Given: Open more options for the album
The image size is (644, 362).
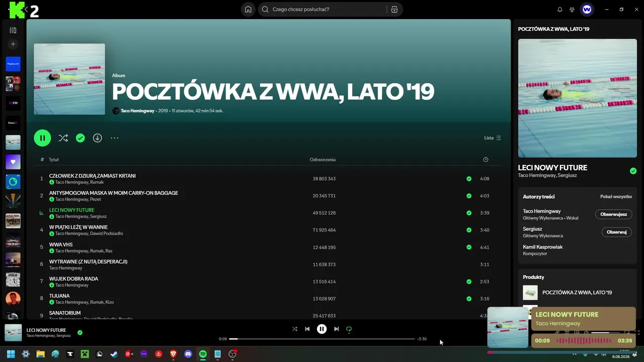Looking at the screenshot, I should [115, 138].
